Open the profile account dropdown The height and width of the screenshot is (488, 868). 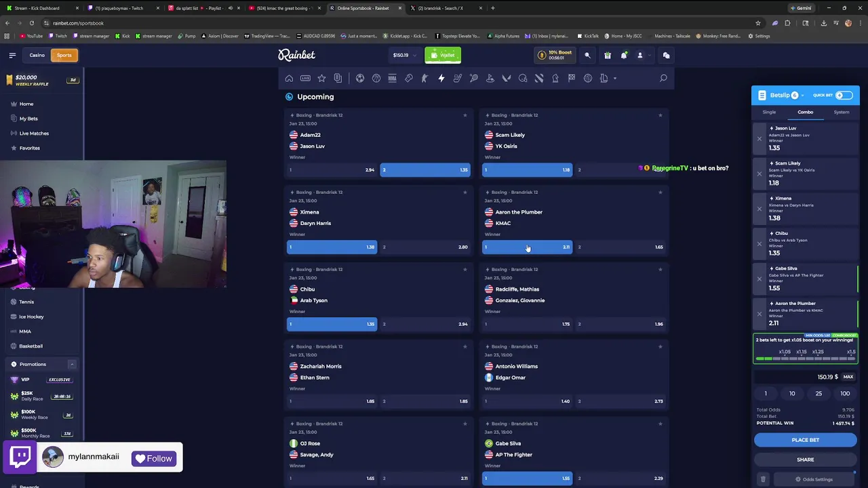click(x=642, y=56)
